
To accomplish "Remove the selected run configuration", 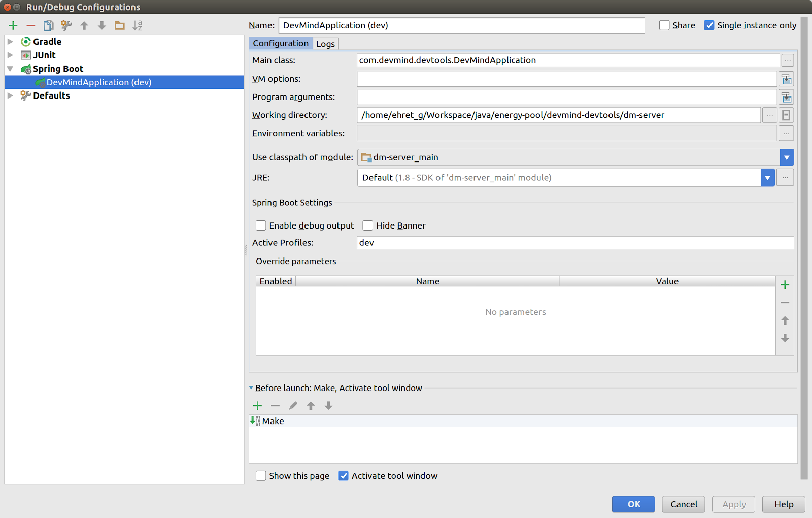I will pyautogui.click(x=31, y=25).
